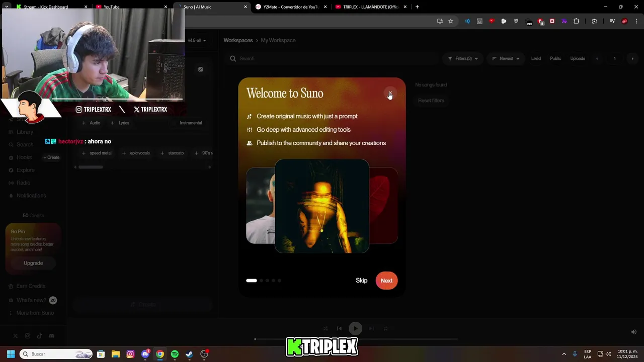Open the Newest sort dropdown
644x362 pixels.
pos(506,59)
